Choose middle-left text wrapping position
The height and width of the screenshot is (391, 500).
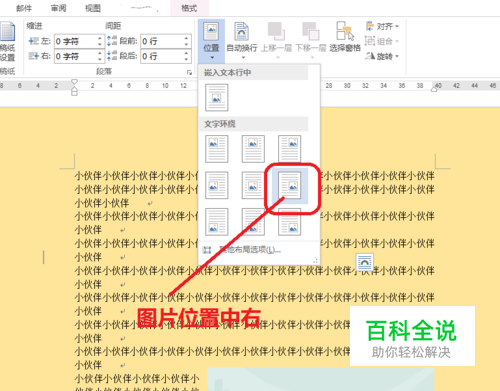tap(217, 185)
